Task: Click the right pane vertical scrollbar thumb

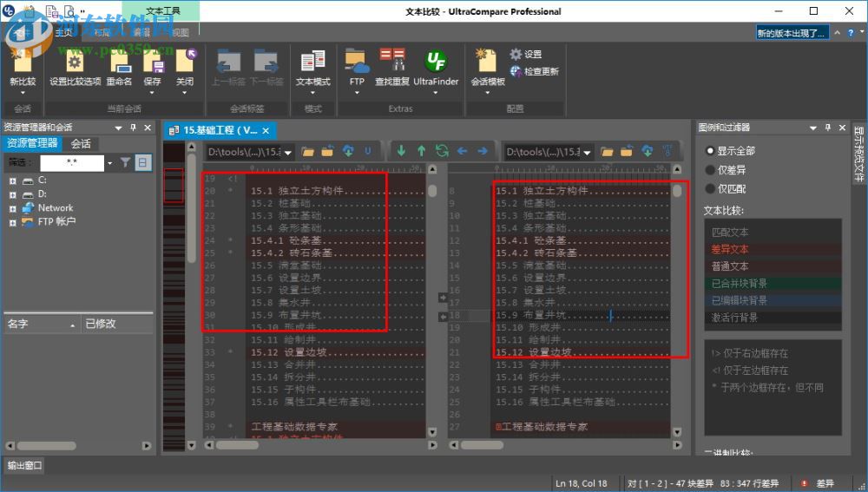Action: 677,191
